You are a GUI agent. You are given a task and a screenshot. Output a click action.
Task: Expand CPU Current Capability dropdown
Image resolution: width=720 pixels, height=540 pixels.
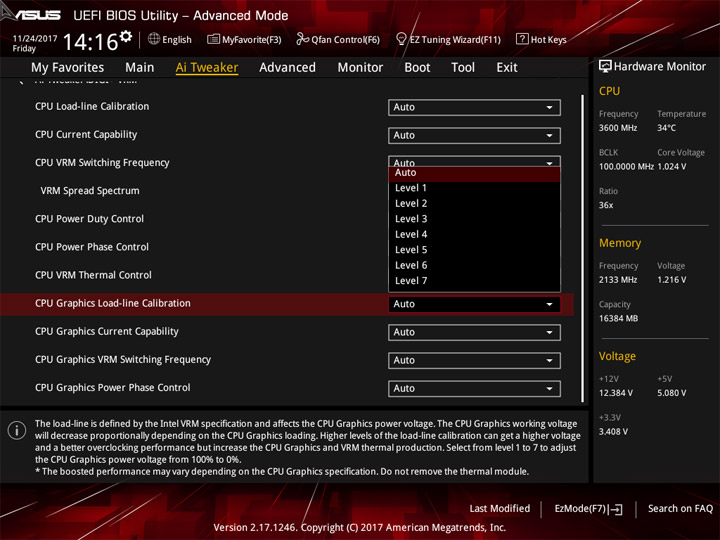pos(474,135)
